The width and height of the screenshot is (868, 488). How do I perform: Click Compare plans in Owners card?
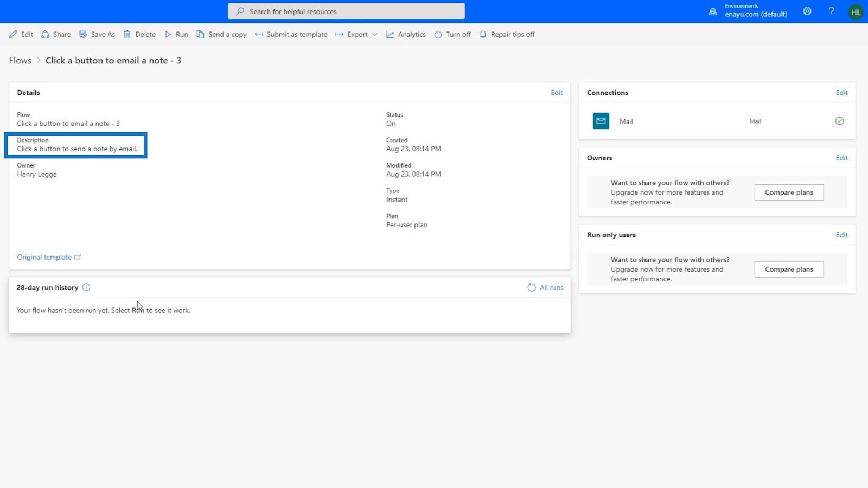[789, 192]
